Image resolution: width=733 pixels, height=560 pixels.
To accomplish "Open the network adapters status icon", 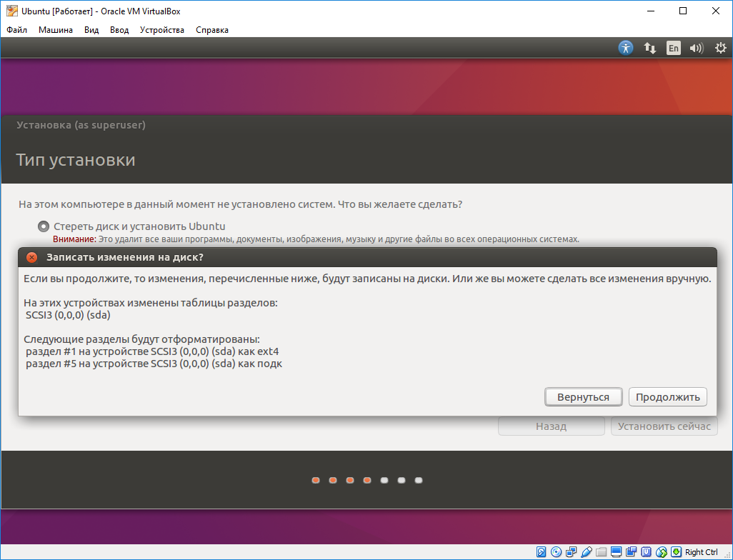I will point(571,552).
